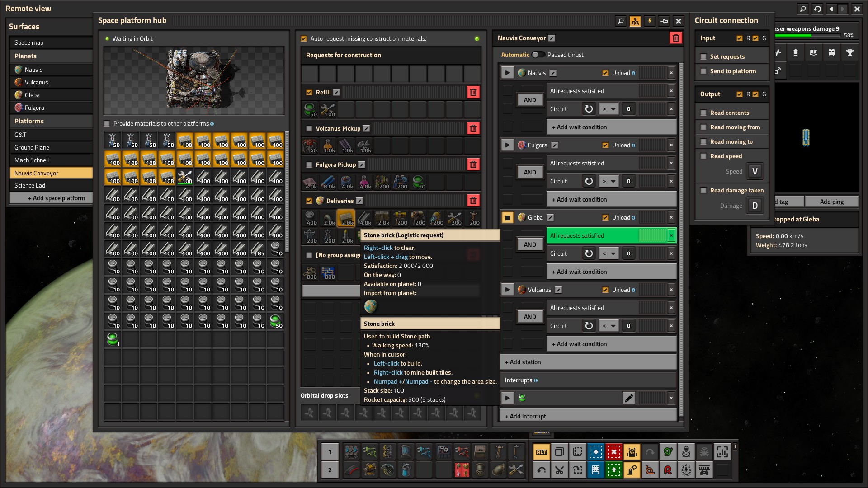
Task: Click the lightning bolt icon in hub header
Action: [x=650, y=21]
